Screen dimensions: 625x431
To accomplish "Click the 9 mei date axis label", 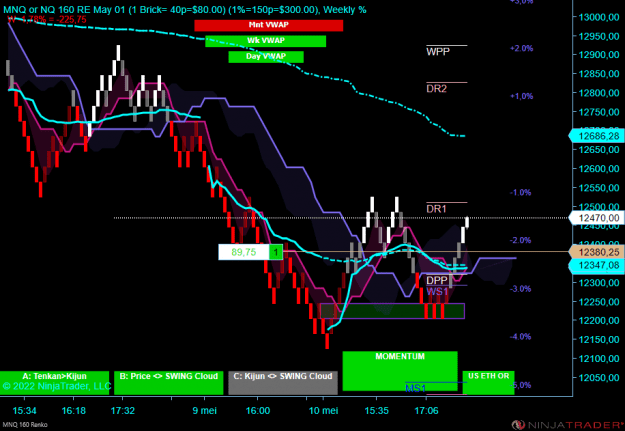I will pyautogui.click(x=204, y=410).
